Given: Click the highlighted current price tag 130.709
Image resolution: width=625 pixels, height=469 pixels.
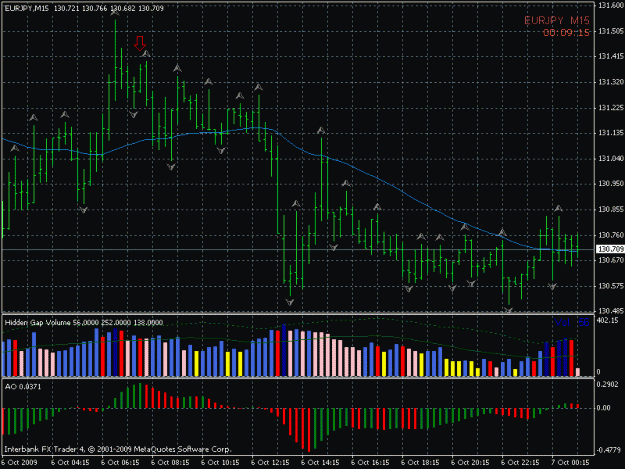Looking at the screenshot, I should click(610, 249).
